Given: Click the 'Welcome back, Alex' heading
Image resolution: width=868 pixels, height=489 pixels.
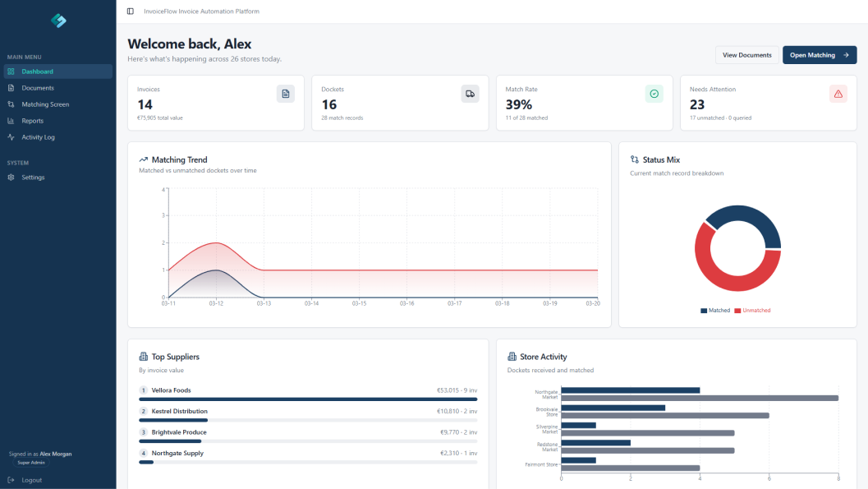Looking at the screenshot, I should (x=190, y=44).
